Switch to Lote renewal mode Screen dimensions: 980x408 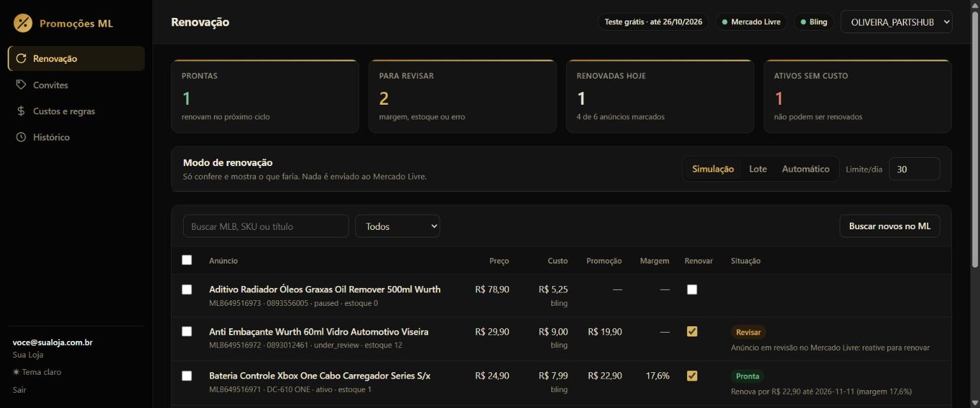758,169
